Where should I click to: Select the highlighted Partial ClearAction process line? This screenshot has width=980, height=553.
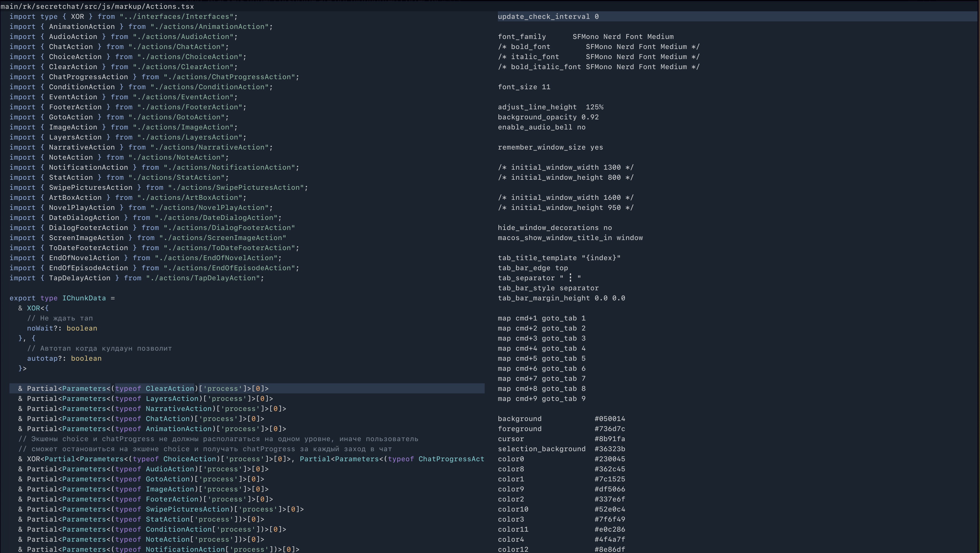[x=143, y=388]
